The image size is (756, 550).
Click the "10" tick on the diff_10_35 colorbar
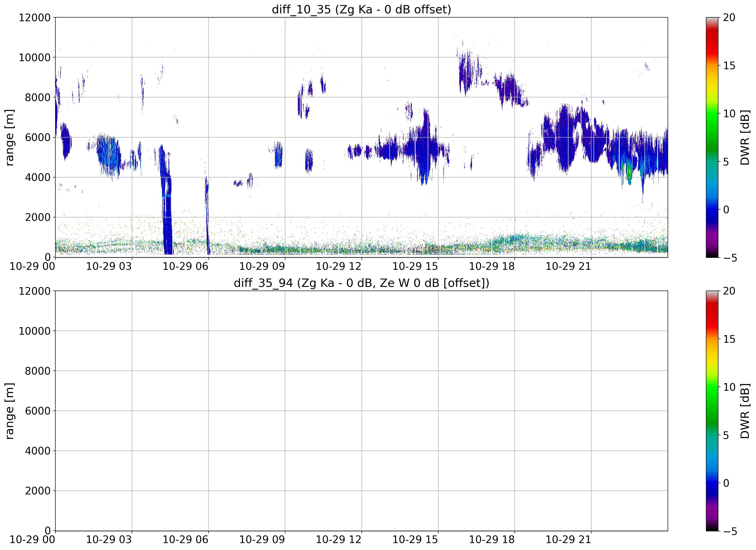(x=729, y=114)
